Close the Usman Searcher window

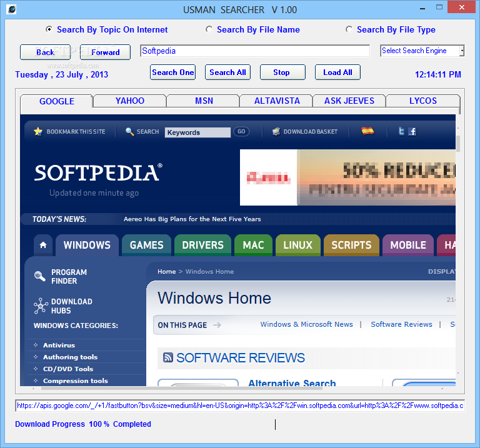coord(462,7)
